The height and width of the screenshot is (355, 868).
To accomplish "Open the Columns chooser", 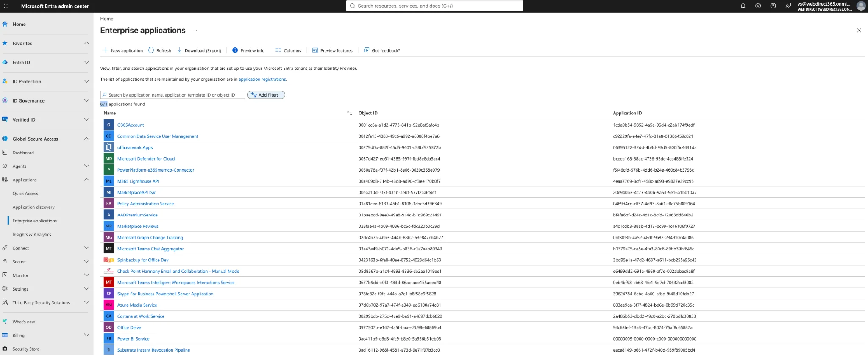I will coord(288,50).
